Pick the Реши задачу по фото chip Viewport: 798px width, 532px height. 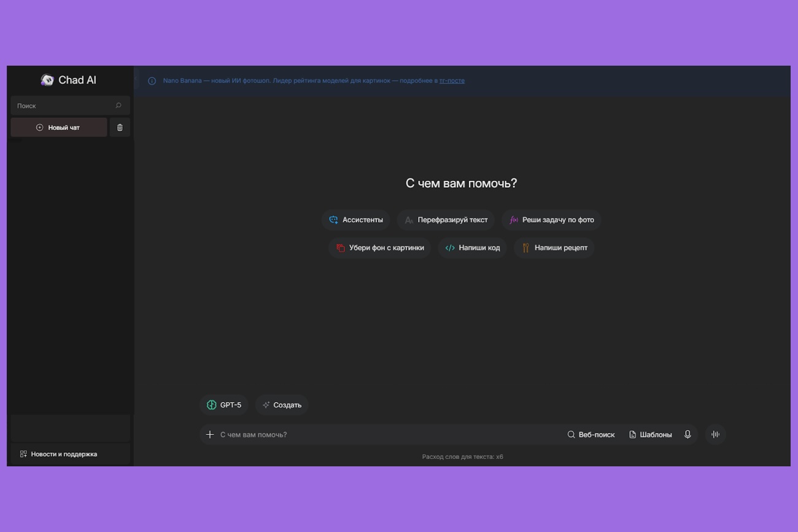coord(551,220)
